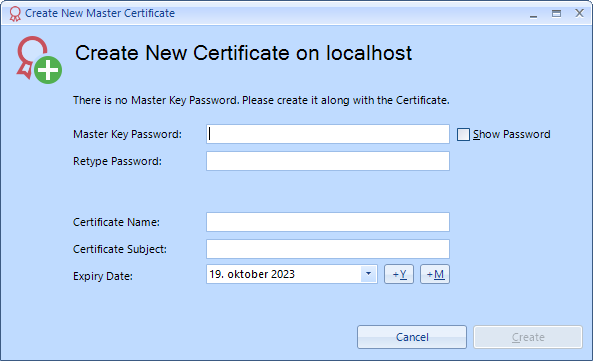Click the 'Certificate Name:' label
Image resolution: width=593 pixels, height=361 pixels.
coord(116,222)
